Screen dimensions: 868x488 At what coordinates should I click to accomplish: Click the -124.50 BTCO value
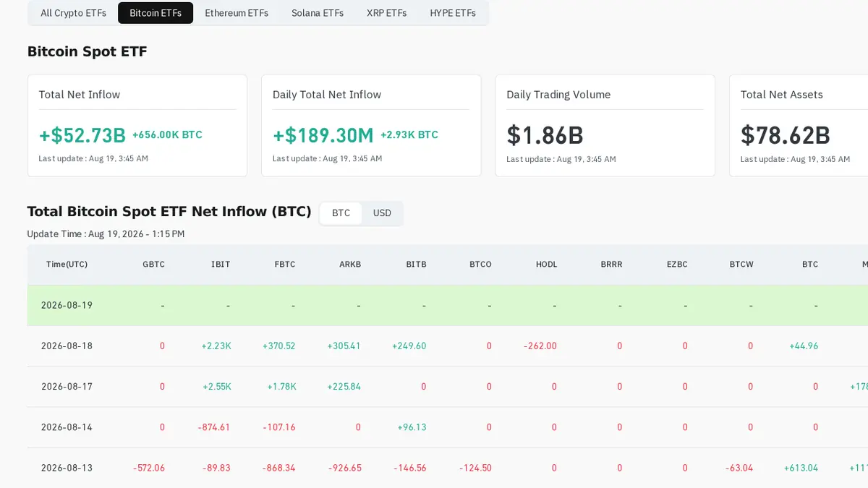475,468
